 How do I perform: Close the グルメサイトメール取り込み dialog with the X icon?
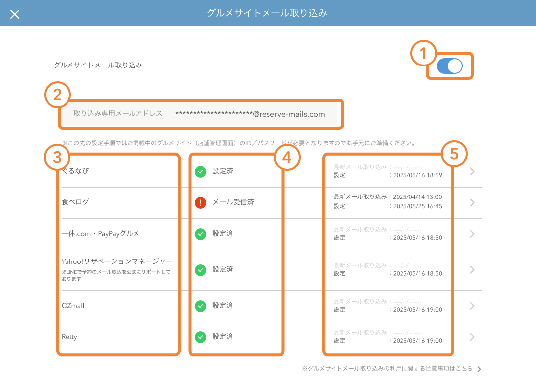(15, 14)
